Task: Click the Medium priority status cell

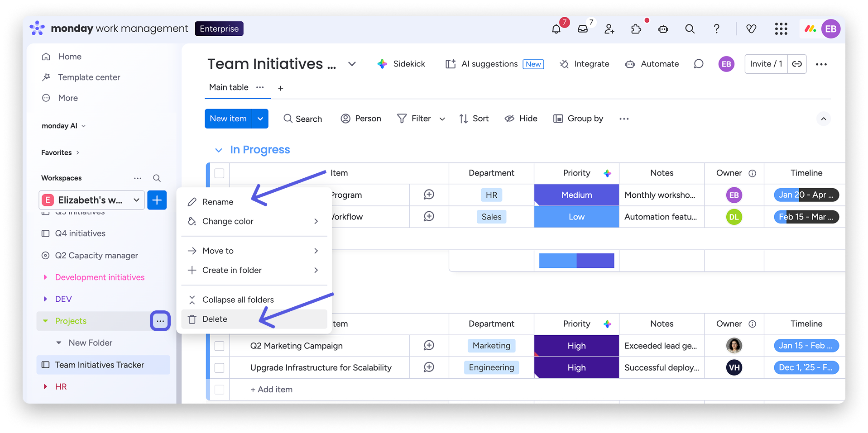Action: coord(576,195)
